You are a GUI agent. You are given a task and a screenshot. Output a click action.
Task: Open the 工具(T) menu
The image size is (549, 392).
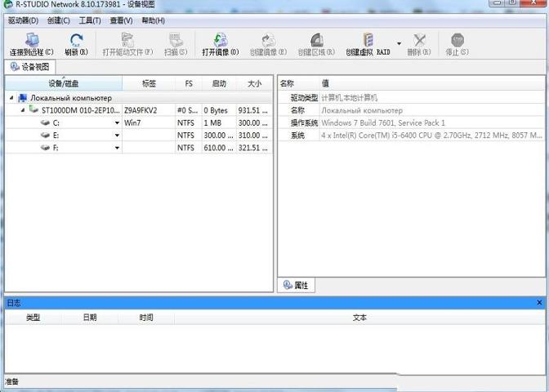coord(90,20)
